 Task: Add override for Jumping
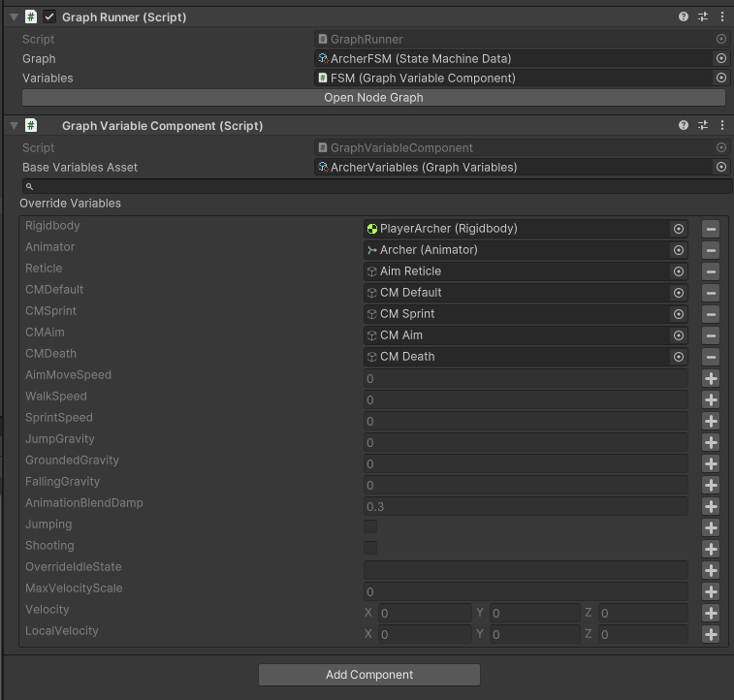(711, 527)
